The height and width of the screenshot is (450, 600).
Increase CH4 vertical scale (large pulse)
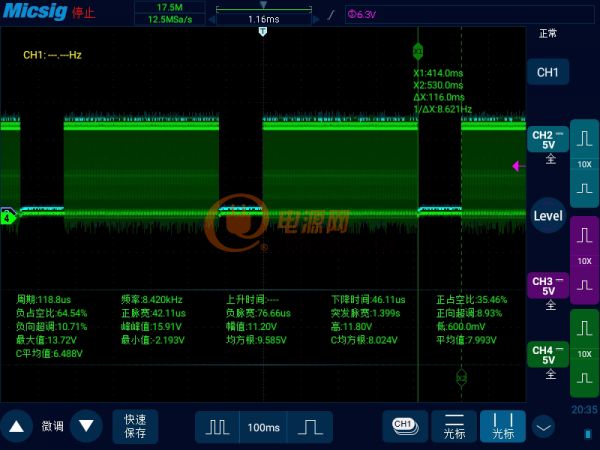(585, 328)
